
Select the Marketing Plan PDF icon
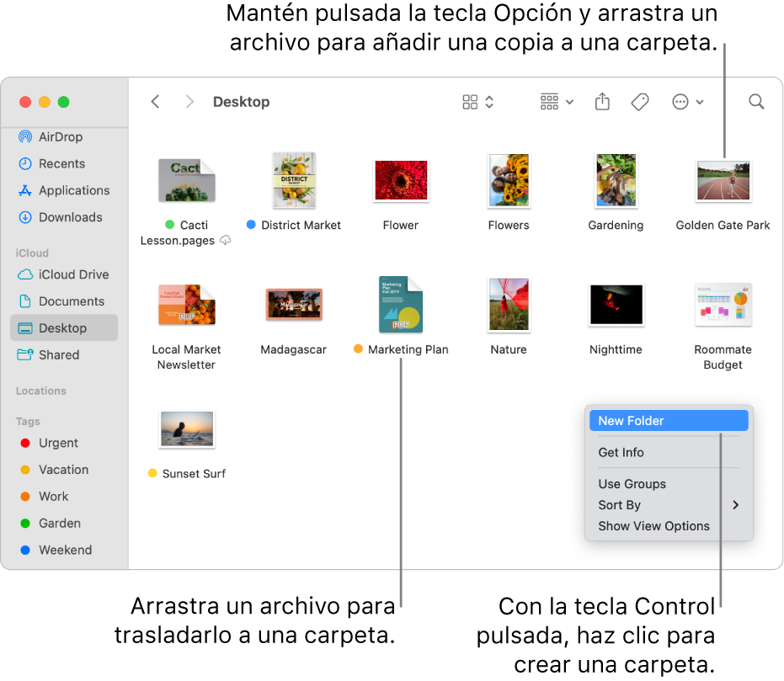pyautogui.click(x=401, y=304)
